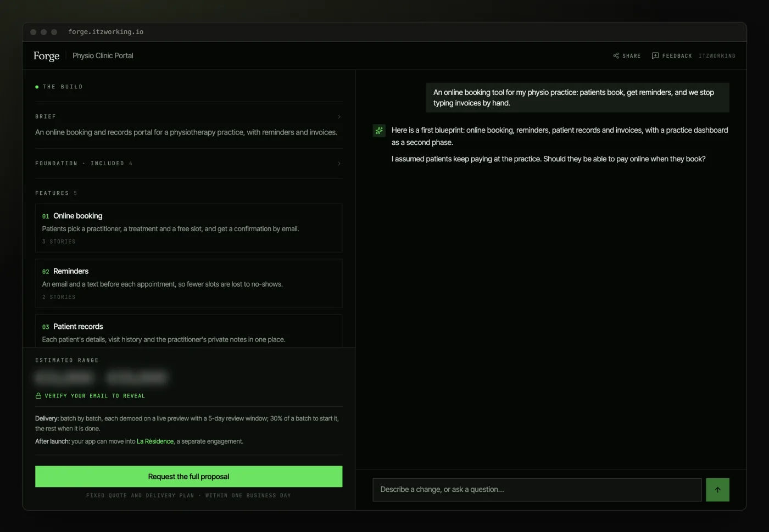The width and height of the screenshot is (769, 532).
Task: Click the Brief description text
Action: pyautogui.click(x=186, y=132)
